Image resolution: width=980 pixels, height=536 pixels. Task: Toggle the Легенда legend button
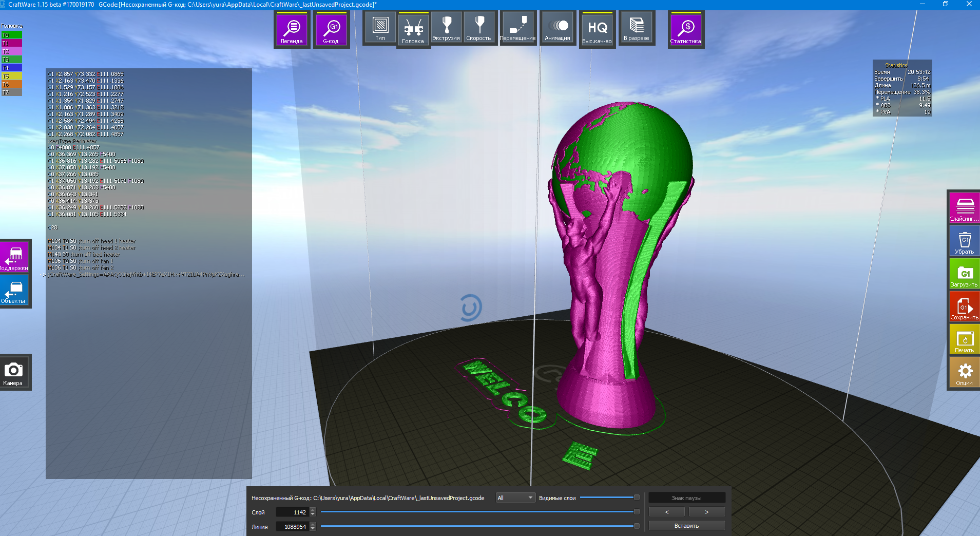pyautogui.click(x=292, y=30)
